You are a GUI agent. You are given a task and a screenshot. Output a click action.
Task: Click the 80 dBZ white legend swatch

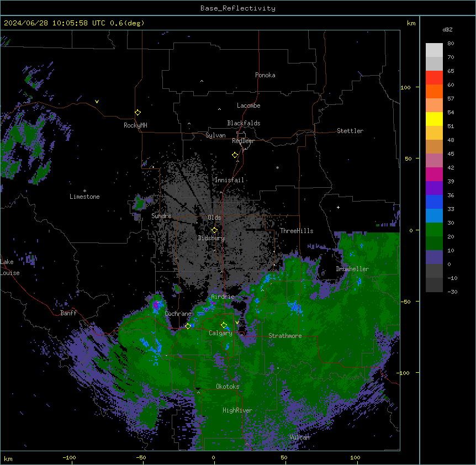click(x=434, y=50)
